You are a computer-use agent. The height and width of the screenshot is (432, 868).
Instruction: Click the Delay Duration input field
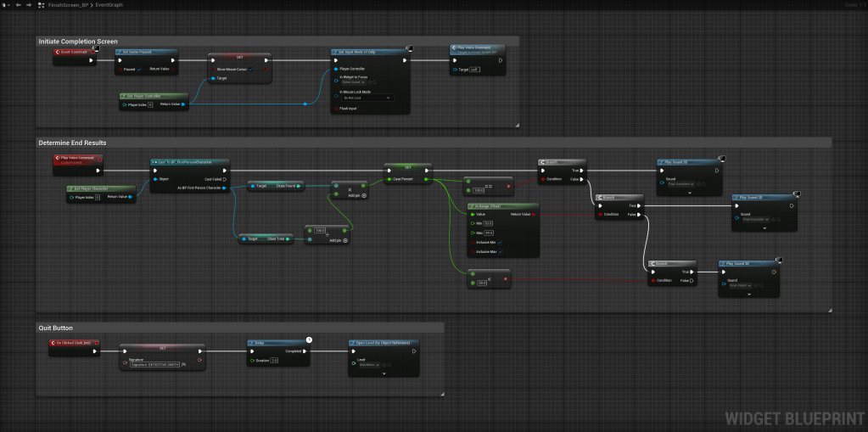click(x=274, y=360)
